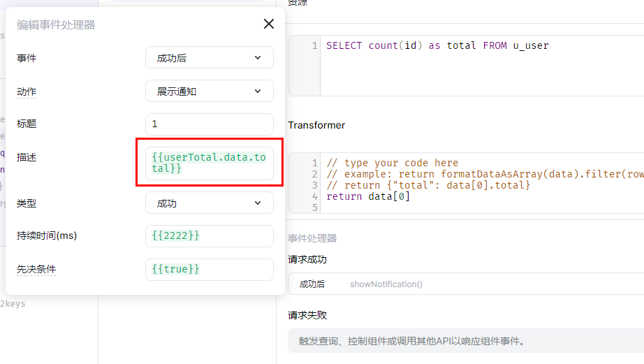Image resolution: width=644 pixels, height=364 pixels.
Task: Click the 请求成功 label
Action: tap(307, 259)
